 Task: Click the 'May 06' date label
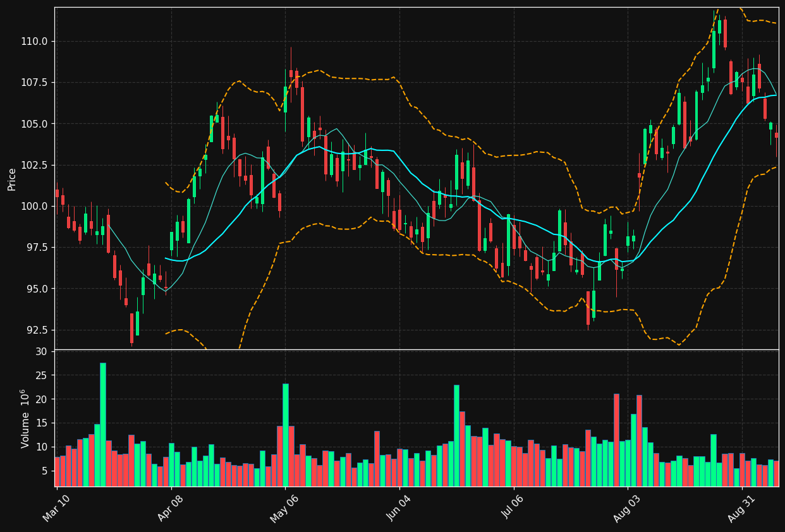286,508
